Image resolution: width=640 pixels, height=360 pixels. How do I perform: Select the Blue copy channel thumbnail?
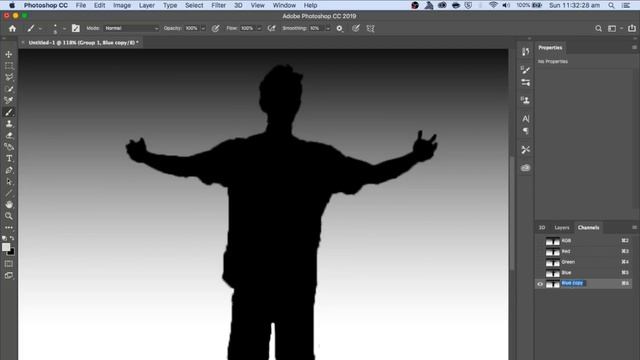coord(553,284)
